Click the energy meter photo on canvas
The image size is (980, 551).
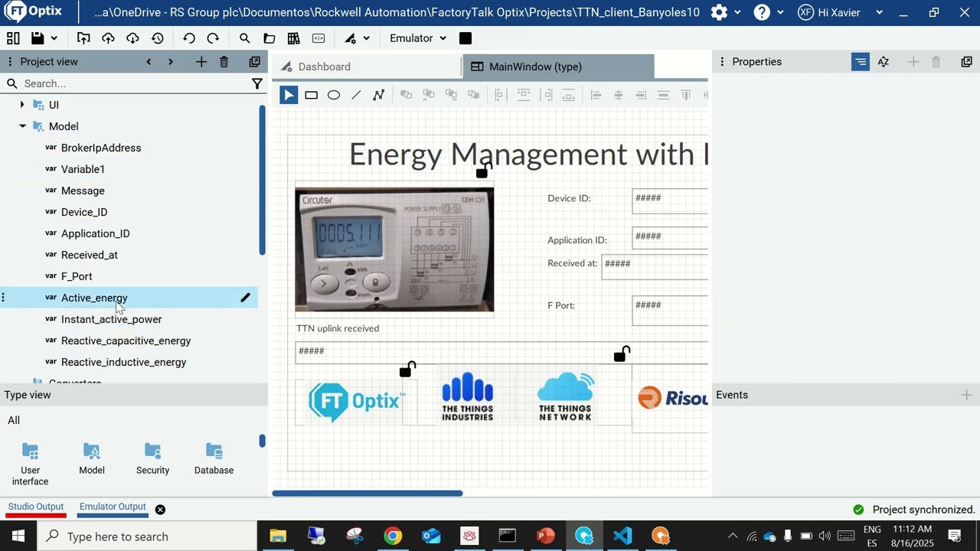[394, 249]
